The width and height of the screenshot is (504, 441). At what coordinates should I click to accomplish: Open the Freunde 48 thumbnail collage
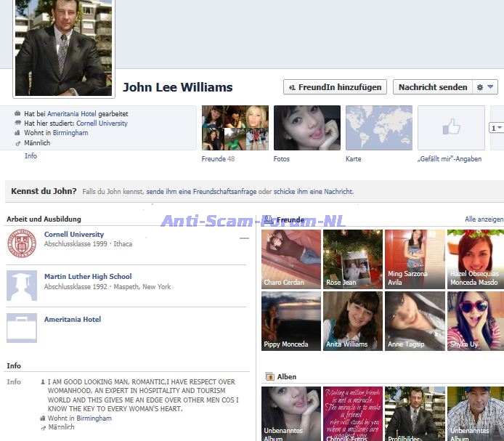pos(235,128)
